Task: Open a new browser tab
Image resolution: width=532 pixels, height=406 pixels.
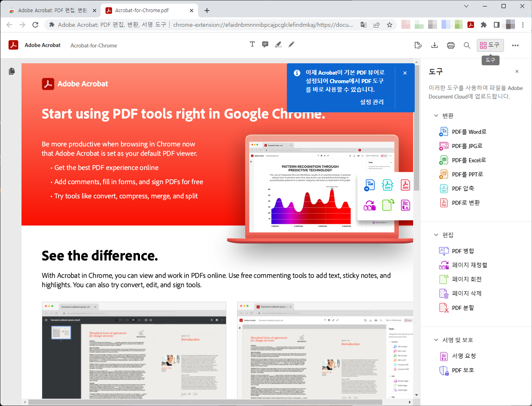Action: (207, 11)
